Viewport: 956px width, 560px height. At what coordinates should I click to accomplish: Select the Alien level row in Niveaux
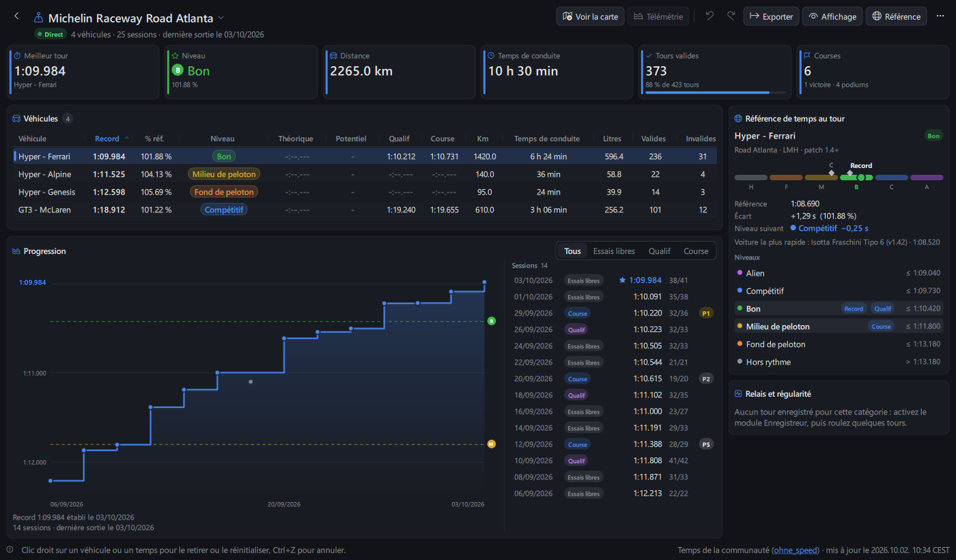(x=839, y=273)
